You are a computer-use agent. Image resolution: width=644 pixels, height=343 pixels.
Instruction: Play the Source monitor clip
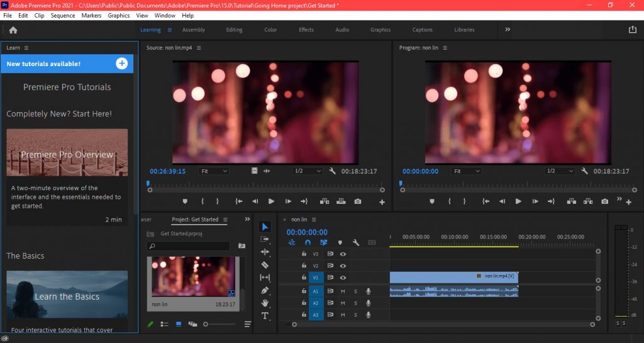point(271,201)
